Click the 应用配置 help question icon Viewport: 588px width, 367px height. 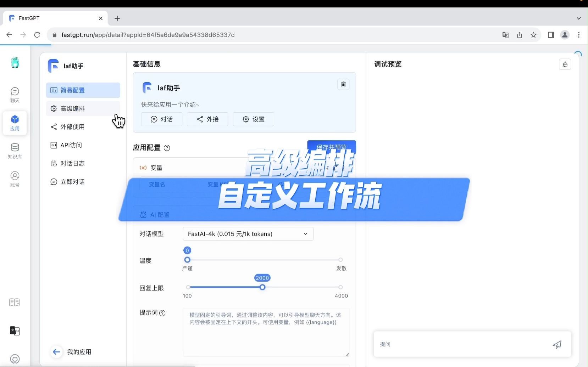tap(167, 148)
